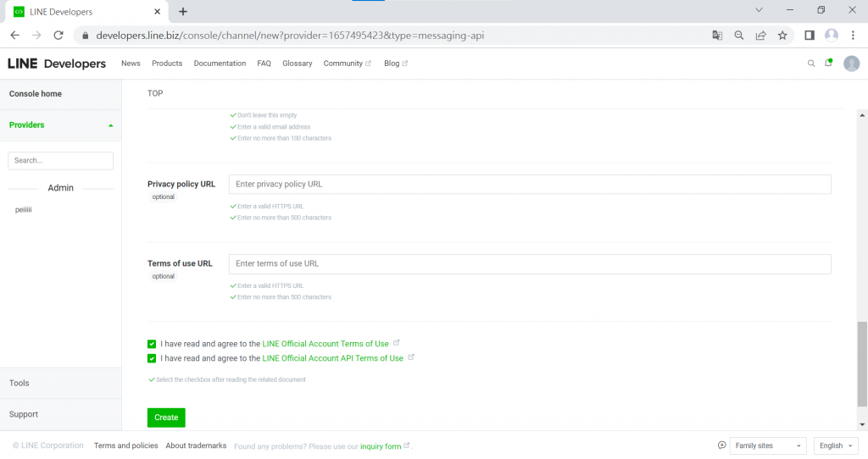Viewport: 868px width, 459px height.
Task: Click the TOP breadcrumb
Action: (155, 93)
